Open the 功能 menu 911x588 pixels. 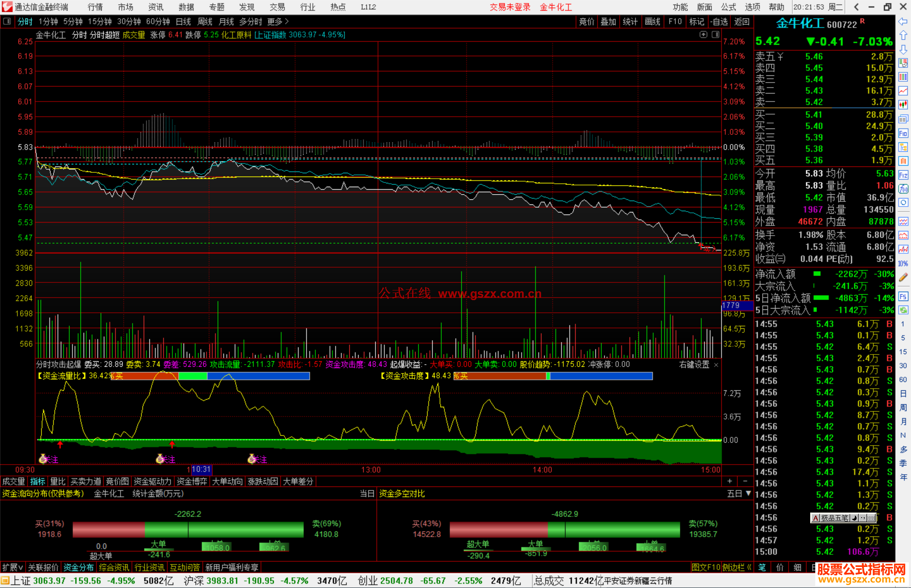pyautogui.click(x=680, y=7)
